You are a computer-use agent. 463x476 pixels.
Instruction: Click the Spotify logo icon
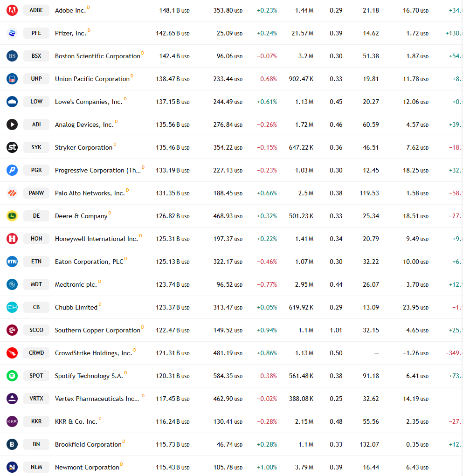12,376
